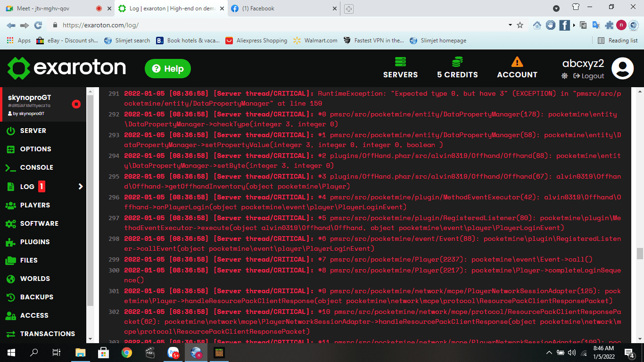Open the tab list dropdown in title bar

[556, 8]
